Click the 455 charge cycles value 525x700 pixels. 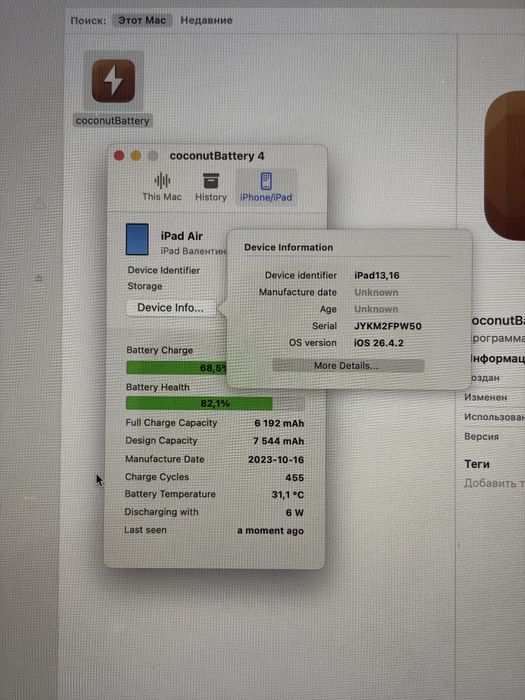click(x=295, y=478)
